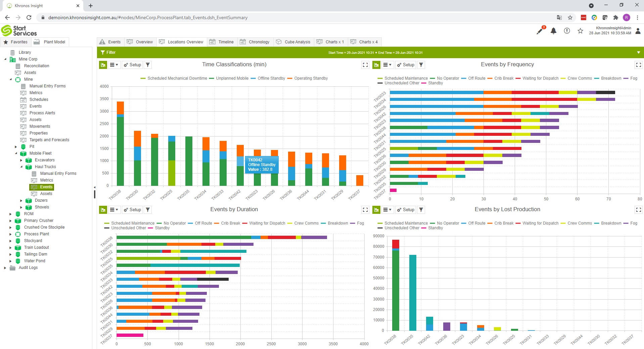Toggle Scheduled Mechanical Downtime legend in Time Classifications
The width and height of the screenshot is (644, 349).
click(x=174, y=78)
